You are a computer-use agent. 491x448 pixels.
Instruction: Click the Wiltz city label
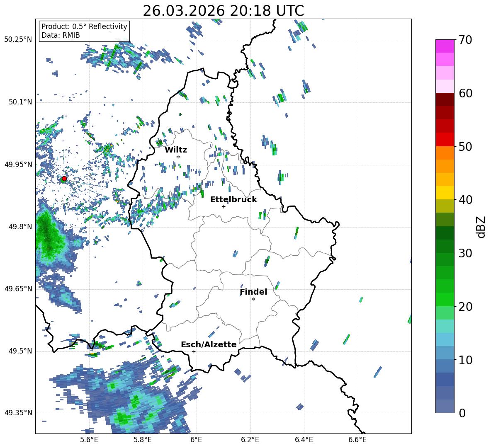coord(176,150)
